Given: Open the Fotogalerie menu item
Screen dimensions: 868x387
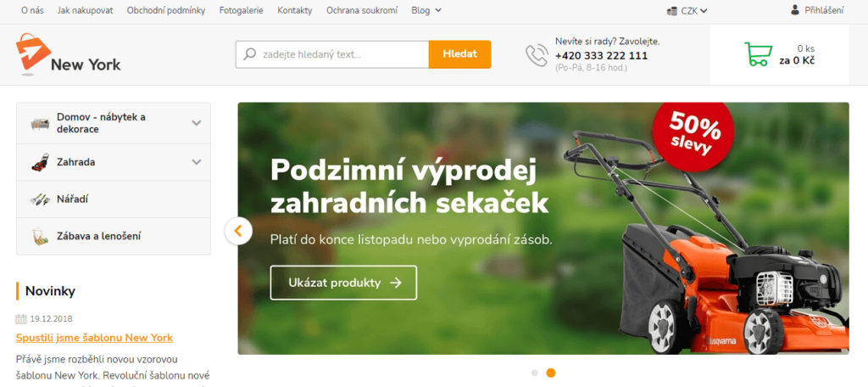Looking at the screenshot, I should 242,10.
